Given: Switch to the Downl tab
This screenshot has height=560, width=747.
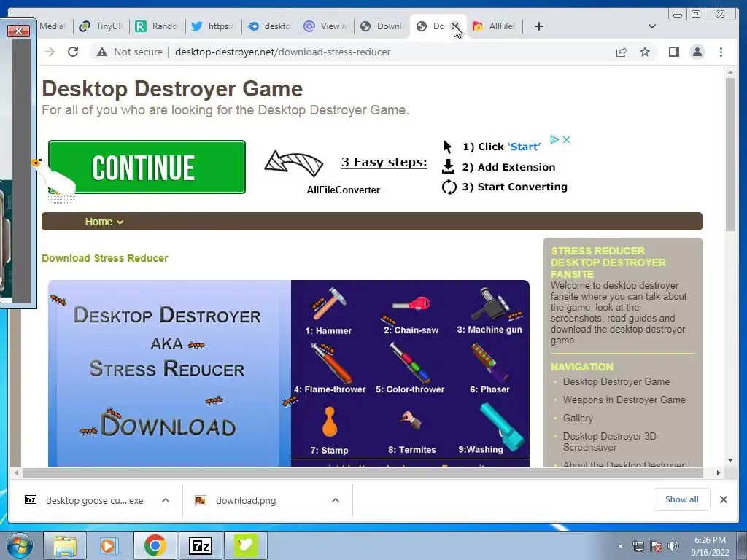Looking at the screenshot, I should click(382, 26).
